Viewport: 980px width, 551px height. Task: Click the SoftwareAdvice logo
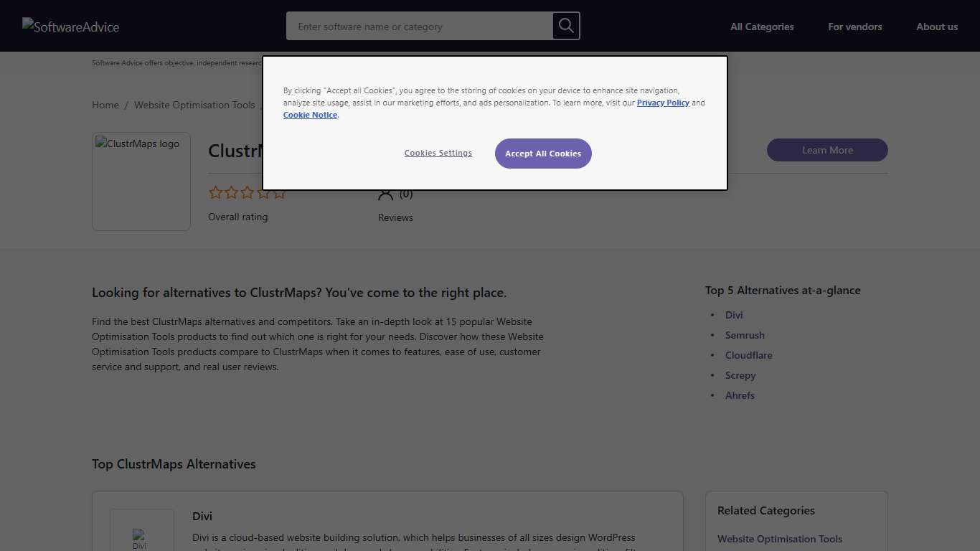point(70,27)
